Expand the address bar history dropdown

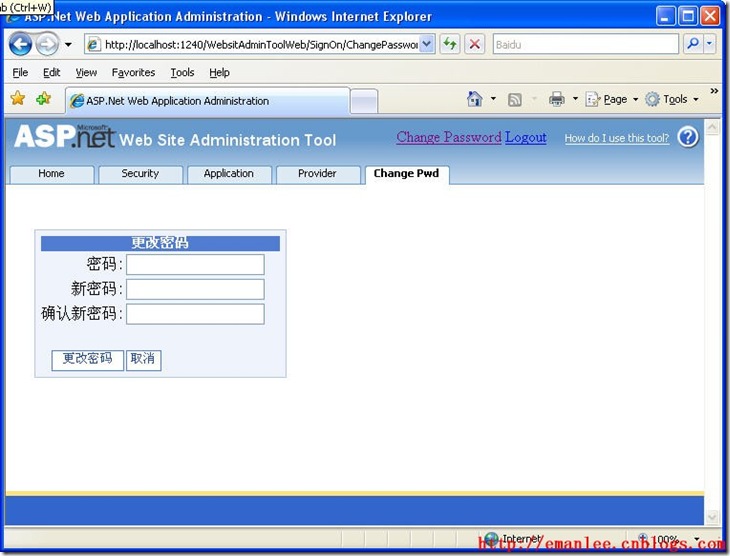click(x=426, y=45)
